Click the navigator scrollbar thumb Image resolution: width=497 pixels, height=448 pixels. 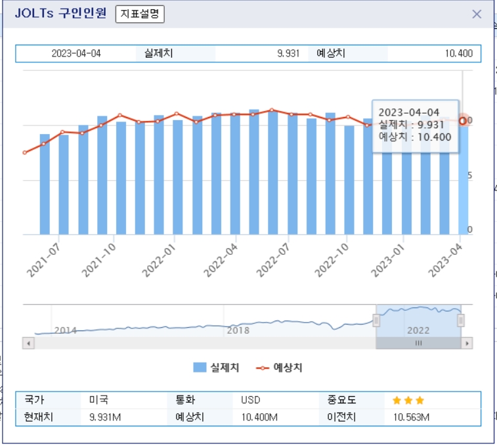click(x=418, y=344)
